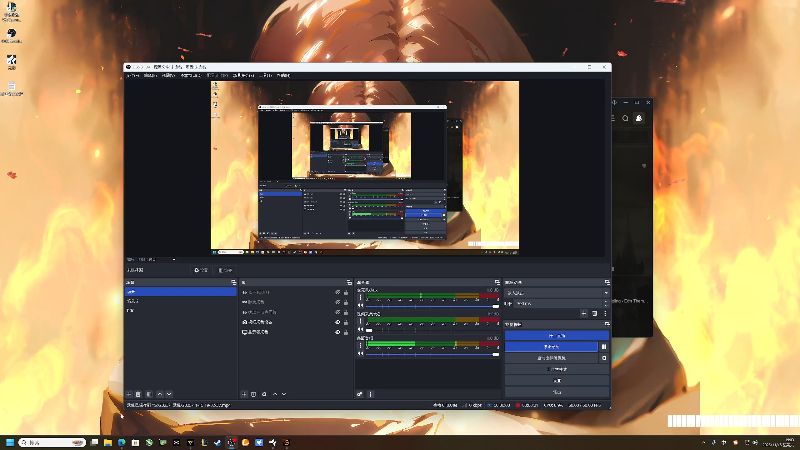Pop out the Scene Transitions dock panel
This screenshot has height=450, width=800.
607,282
